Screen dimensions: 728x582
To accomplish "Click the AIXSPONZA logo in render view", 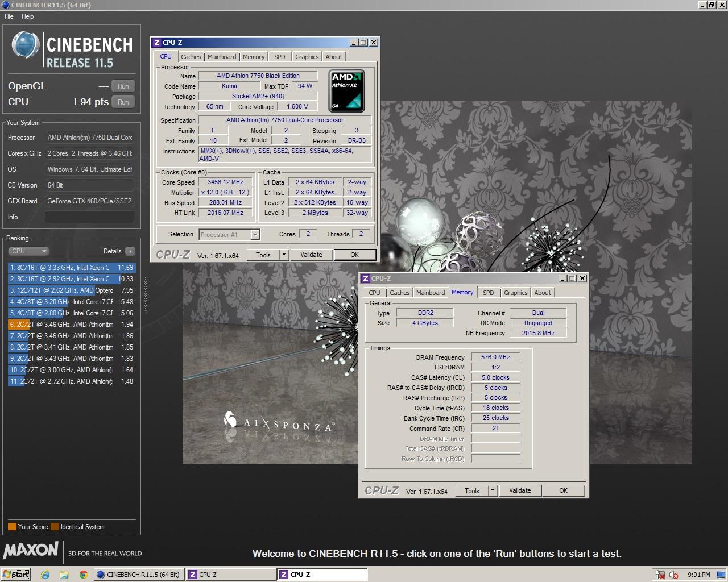I will 279,421.
